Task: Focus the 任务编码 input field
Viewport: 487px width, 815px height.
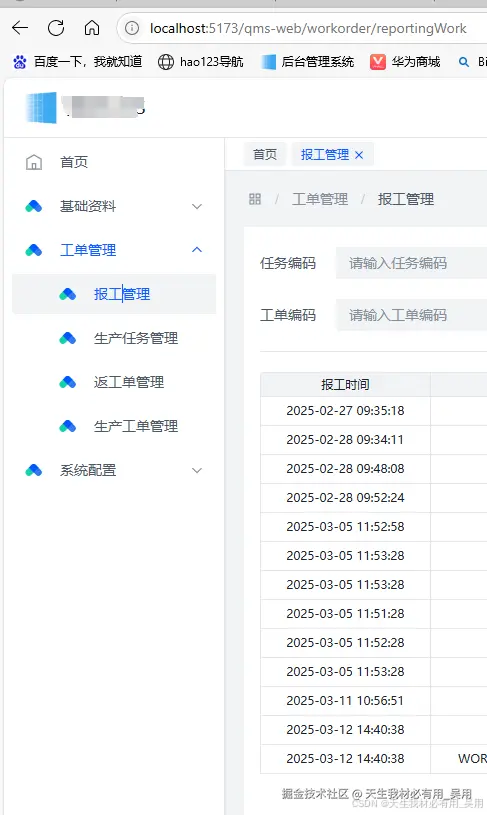Action: click(411, 263)
